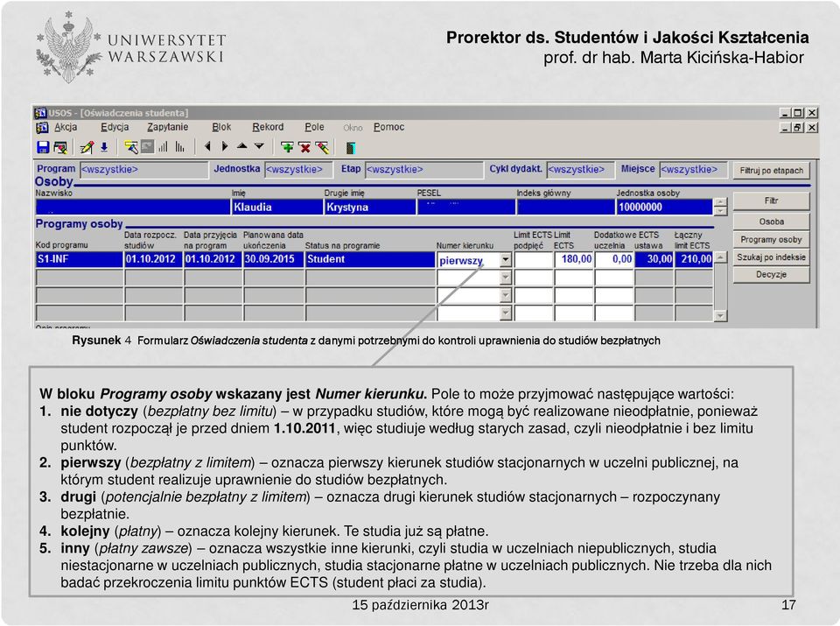Open the Zapytanie menu

point(168,127)
